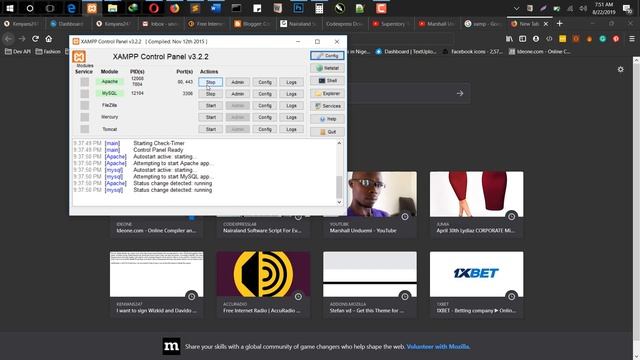This screenshot has height=360, width=640.
Task: Start the FileZilla module
Action: [x=211, y=105]
